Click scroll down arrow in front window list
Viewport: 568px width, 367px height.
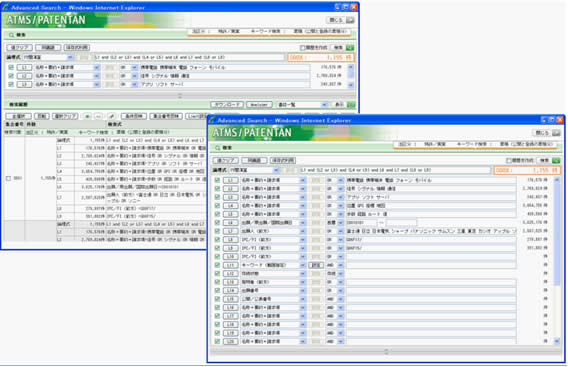coord(557,341)
